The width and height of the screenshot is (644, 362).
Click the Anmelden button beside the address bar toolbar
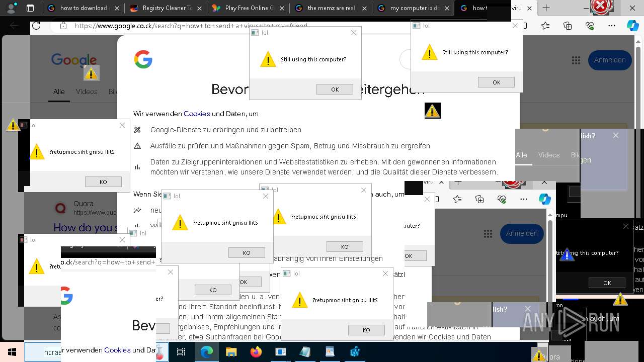[610, 60]
